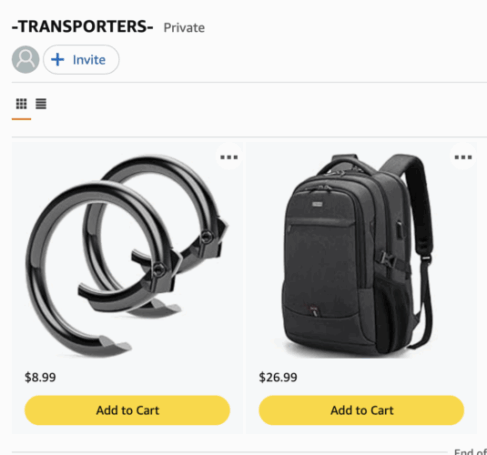Add the $26.99 backpack to cart
The width and height of the screenshot is (487, 455).
coord(361,410)
